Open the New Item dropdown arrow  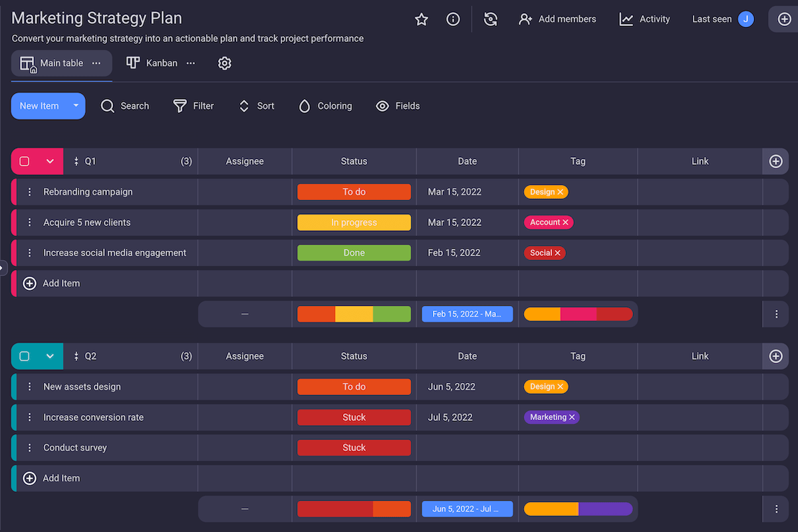point(76,106)
